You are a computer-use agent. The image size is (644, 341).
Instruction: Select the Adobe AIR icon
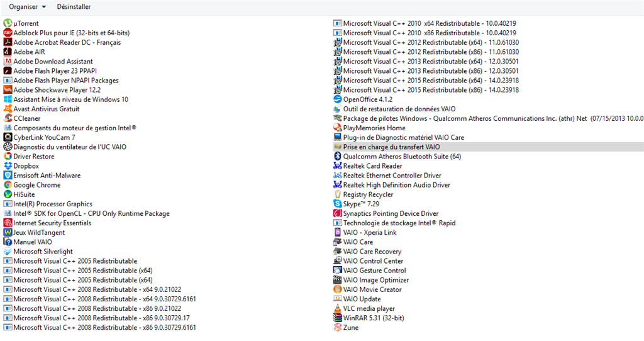(x=8, y=52)
